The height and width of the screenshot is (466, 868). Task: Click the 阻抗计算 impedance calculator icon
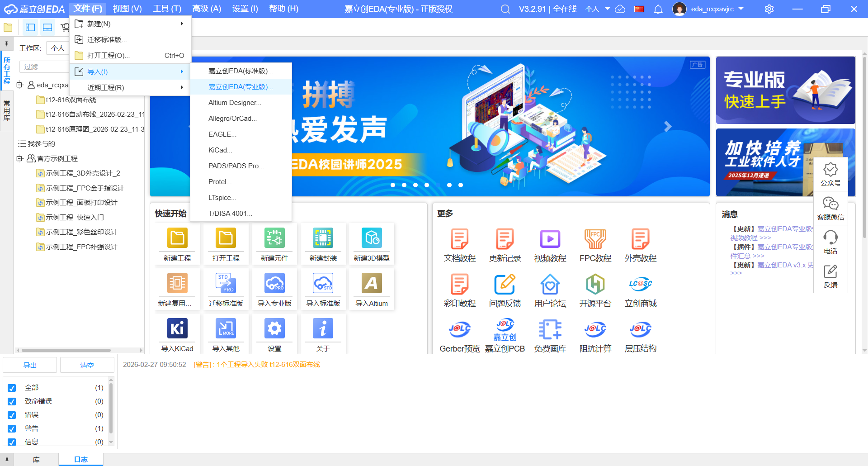(x=595, y=330)
